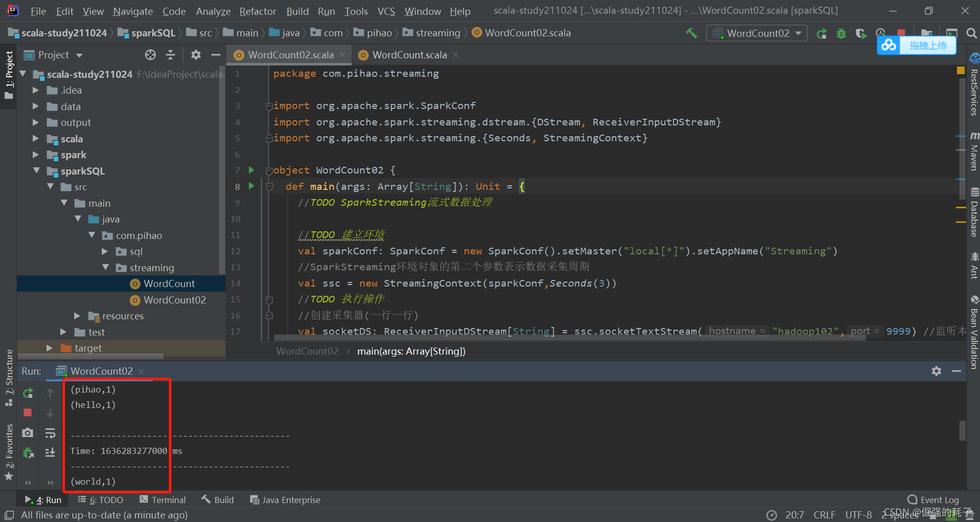Collapse all in Project panel

click(171, 55)
